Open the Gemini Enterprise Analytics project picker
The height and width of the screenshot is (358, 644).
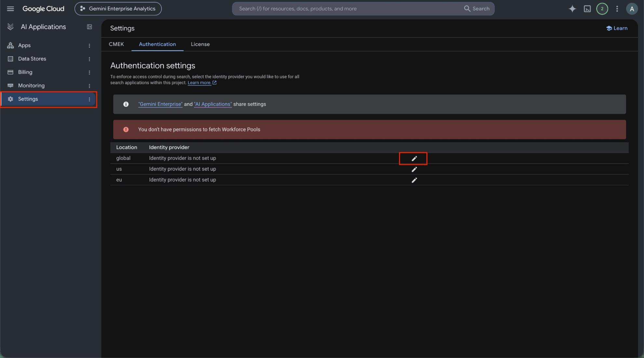pos(118,9)
